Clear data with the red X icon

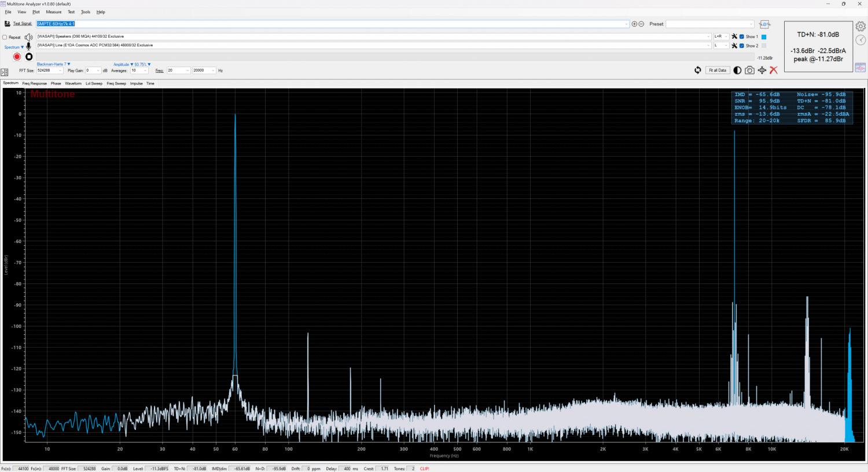coord(774,70)
